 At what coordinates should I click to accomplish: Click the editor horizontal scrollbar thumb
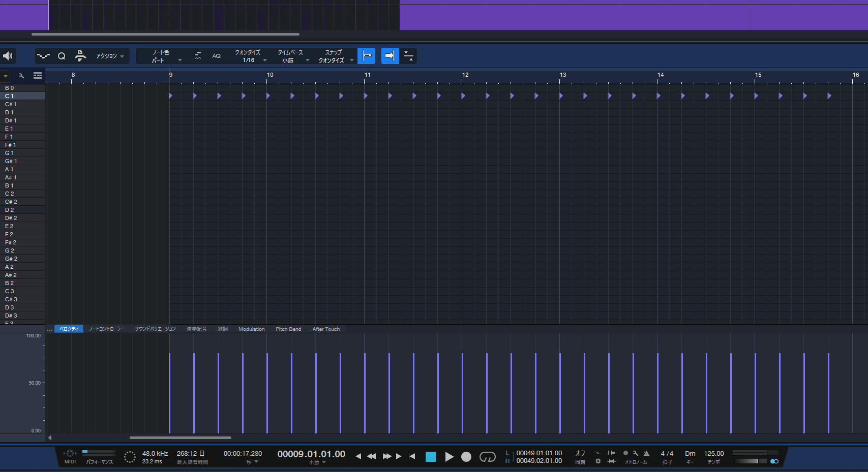181,437
